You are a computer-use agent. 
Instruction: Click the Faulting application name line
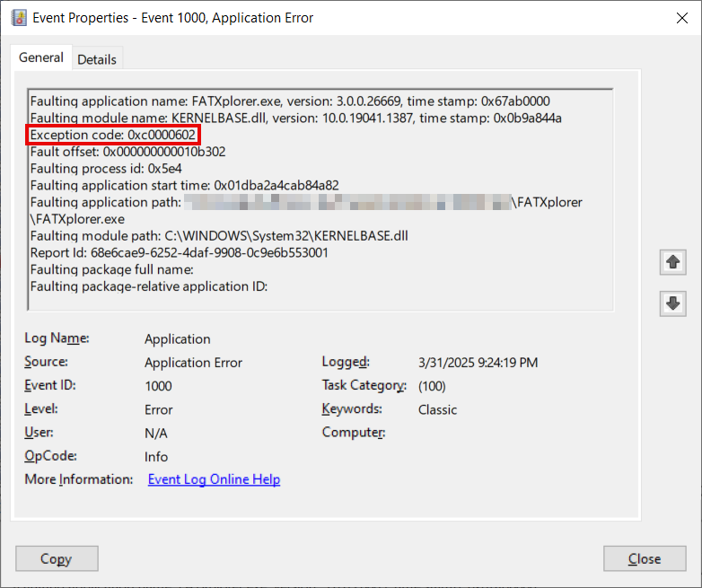coord(290,101)
